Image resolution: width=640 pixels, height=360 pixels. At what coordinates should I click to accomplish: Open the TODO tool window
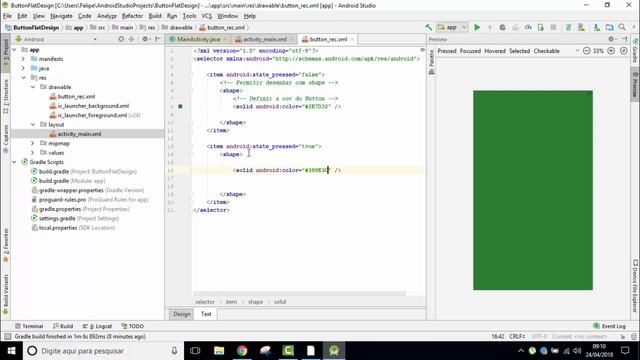click(133, 326)
